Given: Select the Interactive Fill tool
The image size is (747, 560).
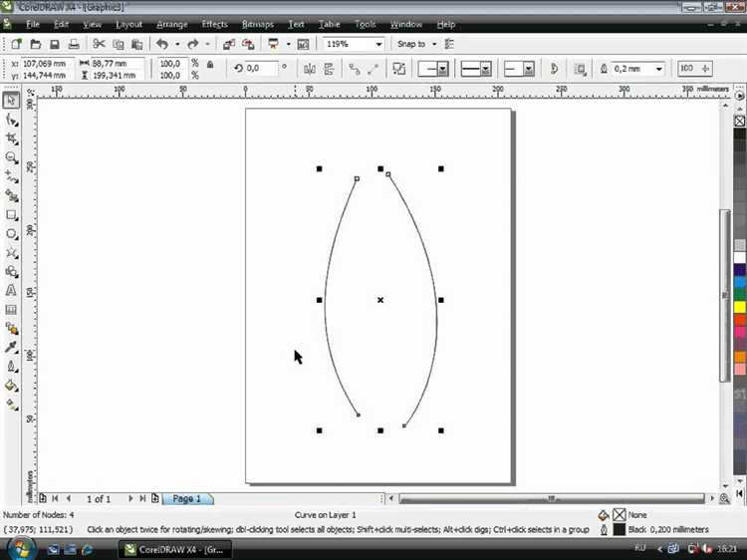Looking at the screenshot, I should [x=11, y=405].
